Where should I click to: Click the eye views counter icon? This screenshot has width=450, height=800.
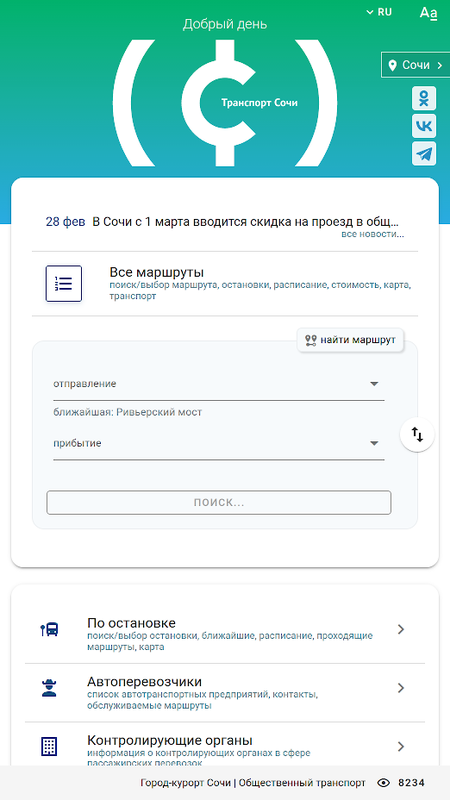click(384, 783)
